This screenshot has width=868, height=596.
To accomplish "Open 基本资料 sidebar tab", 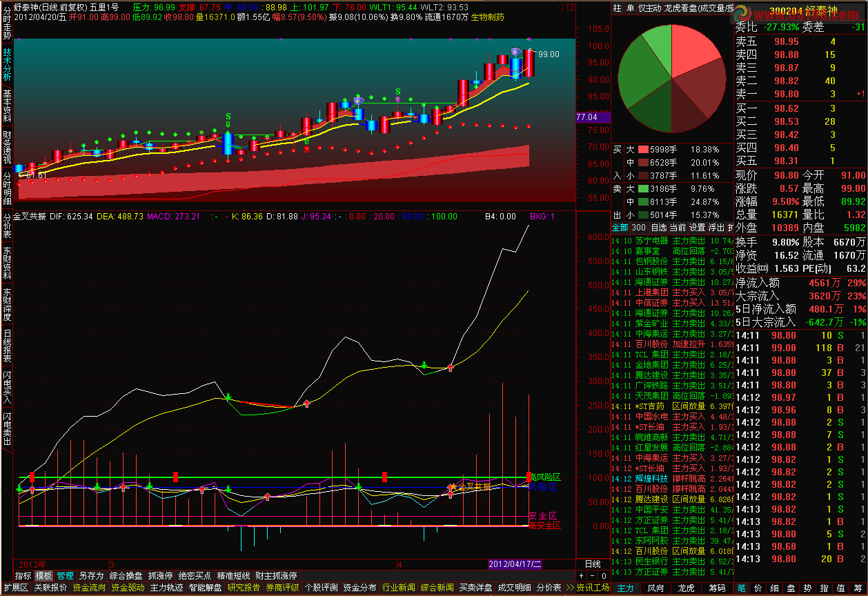I will coord(7,106).
